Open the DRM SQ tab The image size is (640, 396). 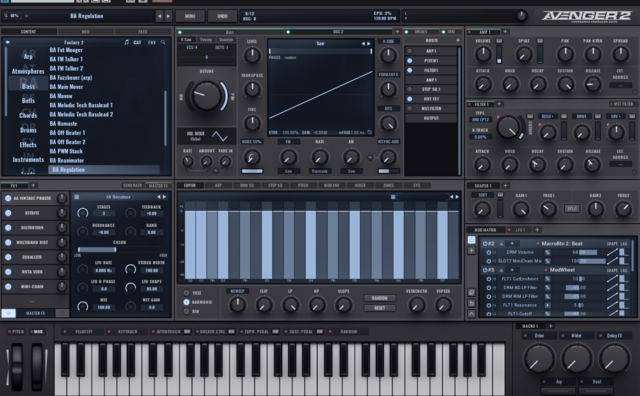coord(247,185)
